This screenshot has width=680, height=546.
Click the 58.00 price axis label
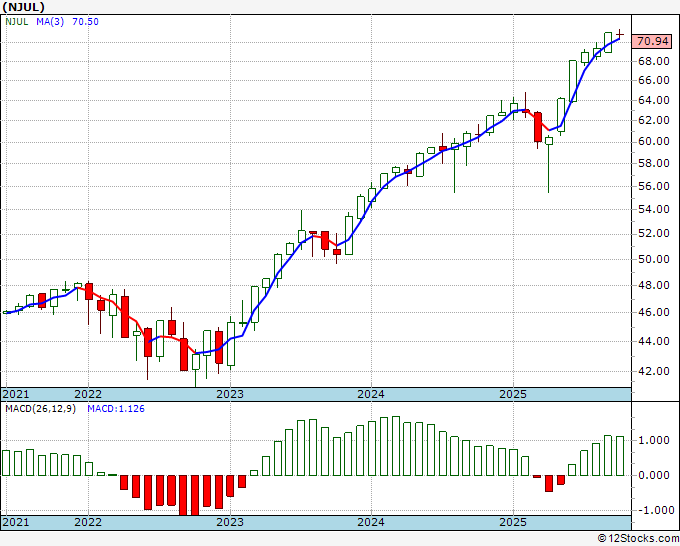click(654, 163)
